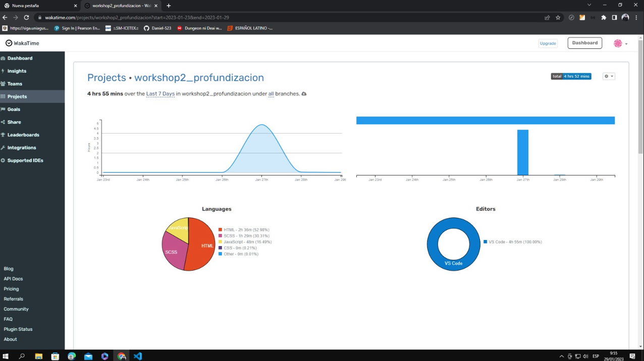Open the Last 7 Days date selector

160,94
